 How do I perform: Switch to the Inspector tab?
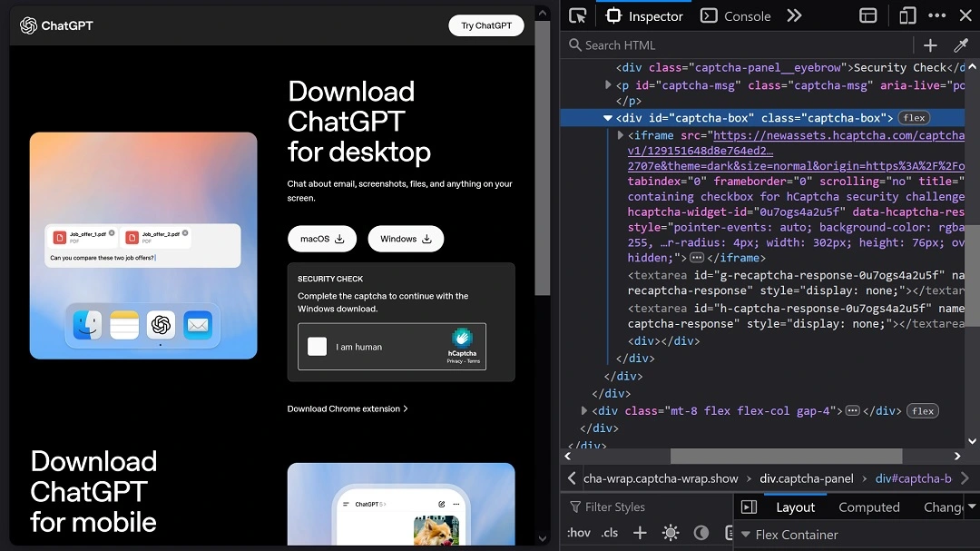tap(643, 15)
